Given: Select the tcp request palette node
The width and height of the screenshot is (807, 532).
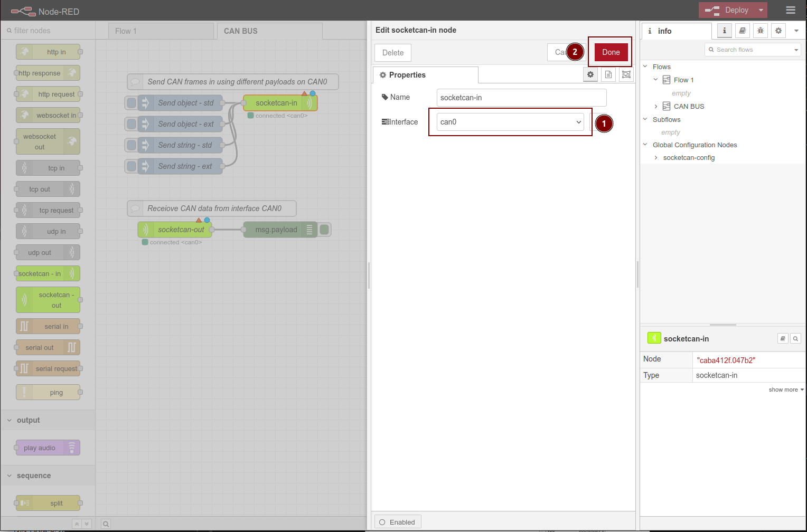Looking at the screenshot, I should pos(48,210).
